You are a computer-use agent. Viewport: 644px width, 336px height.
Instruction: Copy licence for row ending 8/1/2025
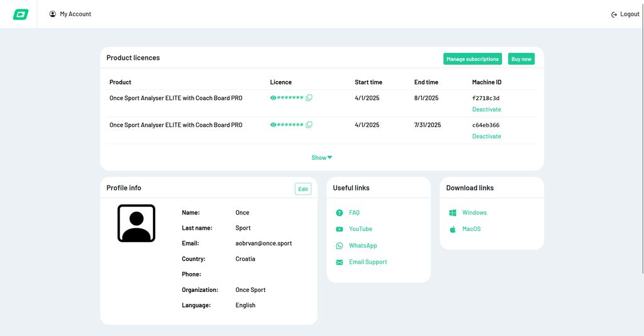tap(309, 98)
